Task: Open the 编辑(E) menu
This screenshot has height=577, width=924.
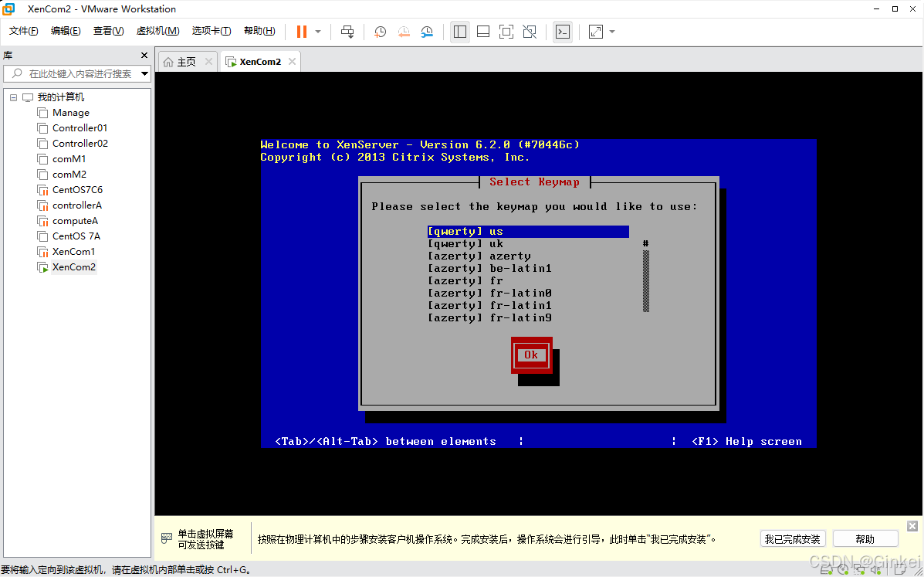Action: 66,31
